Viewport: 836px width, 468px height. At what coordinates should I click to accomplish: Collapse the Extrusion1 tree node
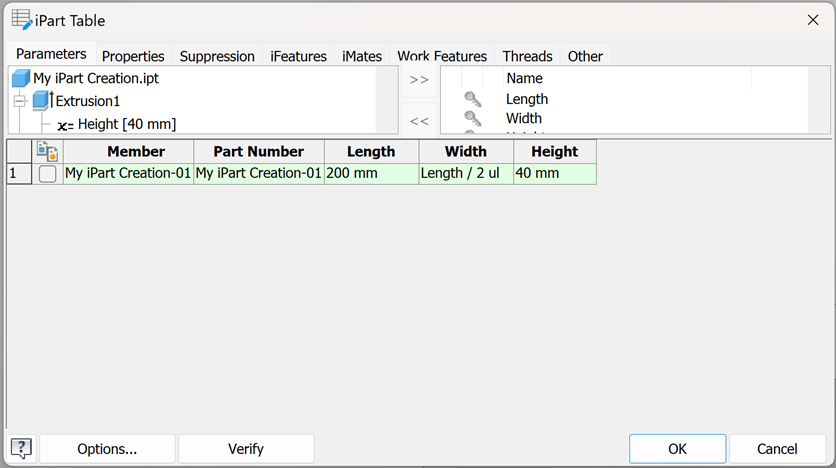click(19, 101)
